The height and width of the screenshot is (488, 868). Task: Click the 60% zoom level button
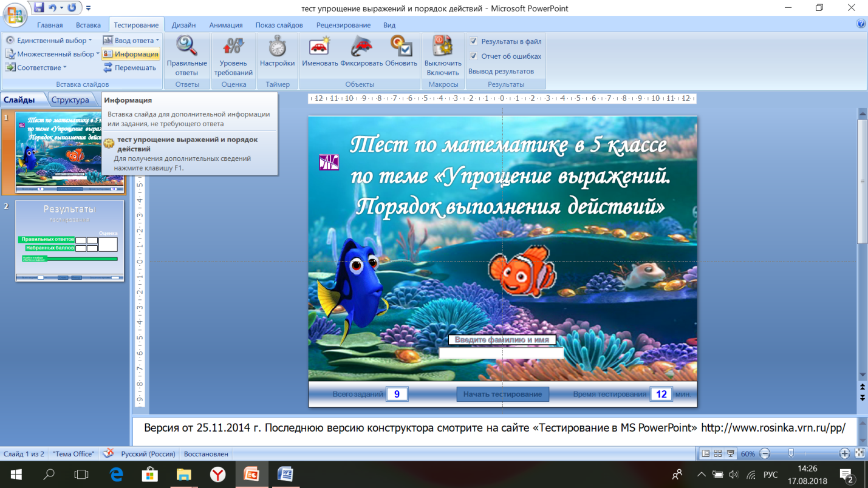[748, 453]
